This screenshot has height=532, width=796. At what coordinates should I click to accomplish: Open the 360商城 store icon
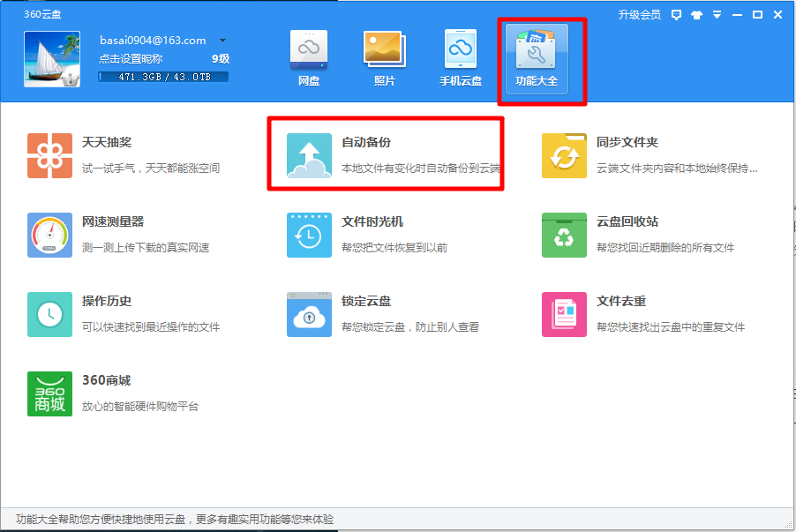[49, 393]
